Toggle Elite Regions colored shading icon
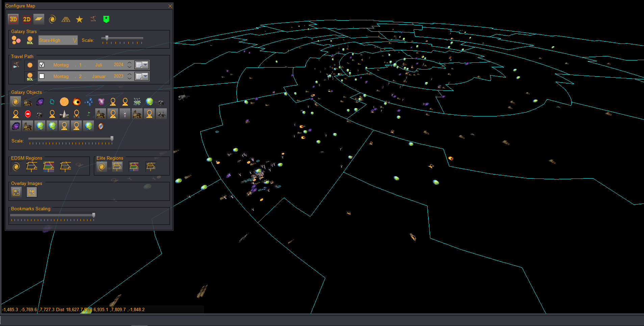Viewport: 644px width, 326px height. (134, 167)
